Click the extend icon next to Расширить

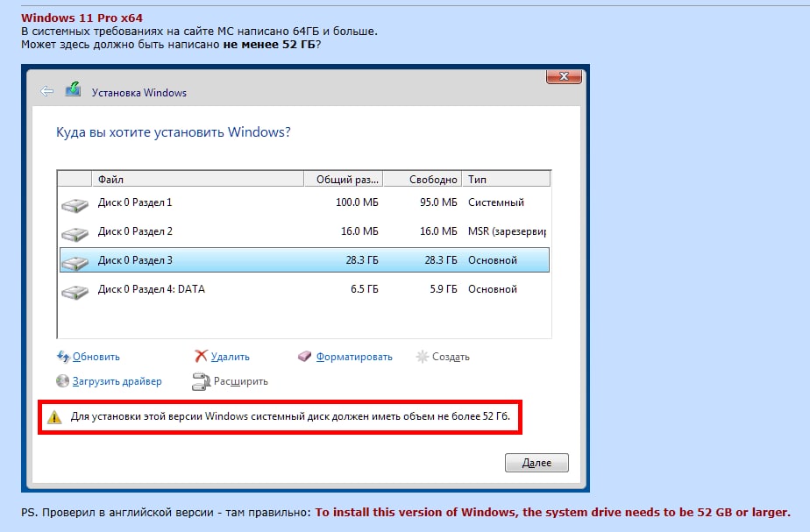201,382
